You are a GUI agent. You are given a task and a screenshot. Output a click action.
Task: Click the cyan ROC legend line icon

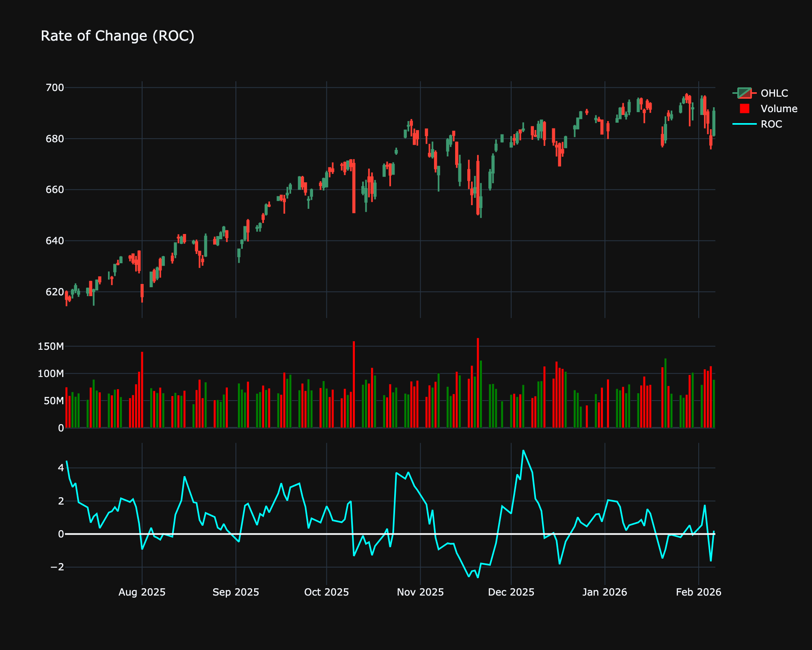[x=744, y=124]
